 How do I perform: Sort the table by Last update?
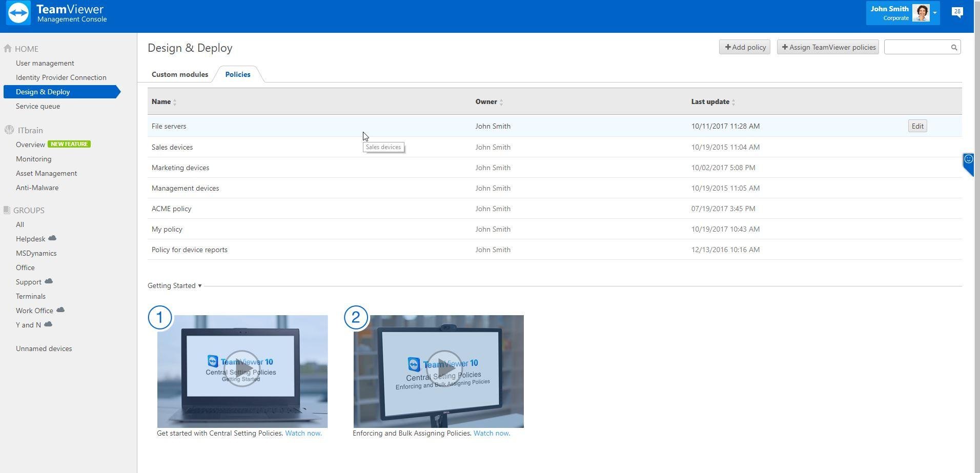pos(713,101)
